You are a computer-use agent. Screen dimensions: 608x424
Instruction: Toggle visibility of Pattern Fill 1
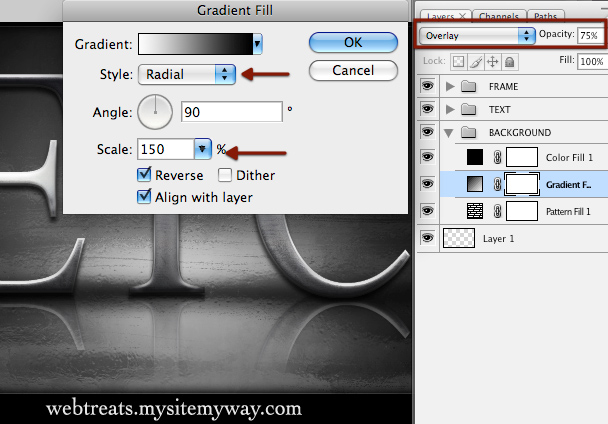coord(427,211)
